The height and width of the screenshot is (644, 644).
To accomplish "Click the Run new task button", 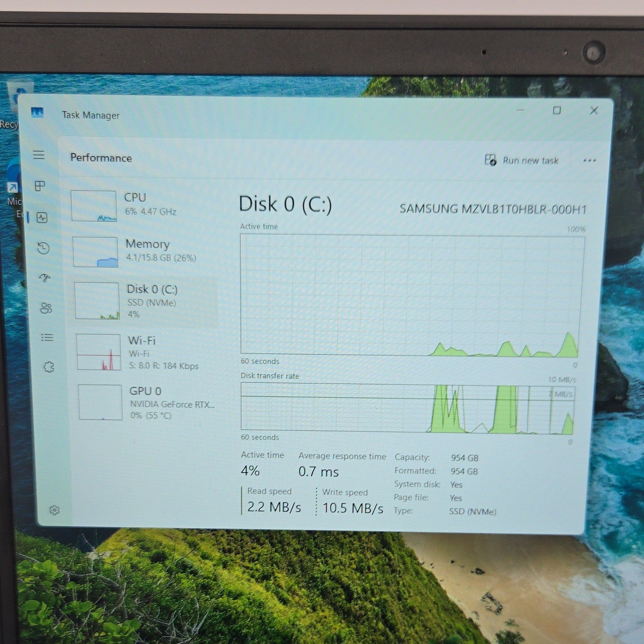I will pyautogui.click(x=522, y=160).
